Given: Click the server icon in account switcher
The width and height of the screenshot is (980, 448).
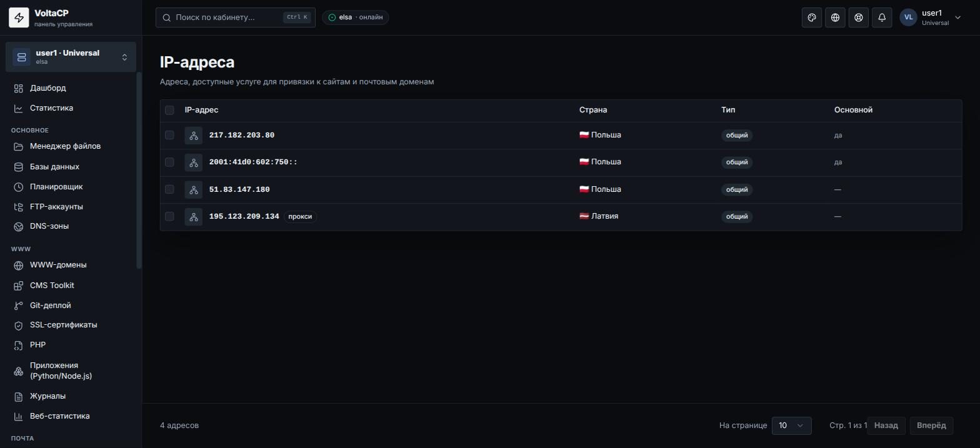Looking at the screenshot, I should (21, 57).
